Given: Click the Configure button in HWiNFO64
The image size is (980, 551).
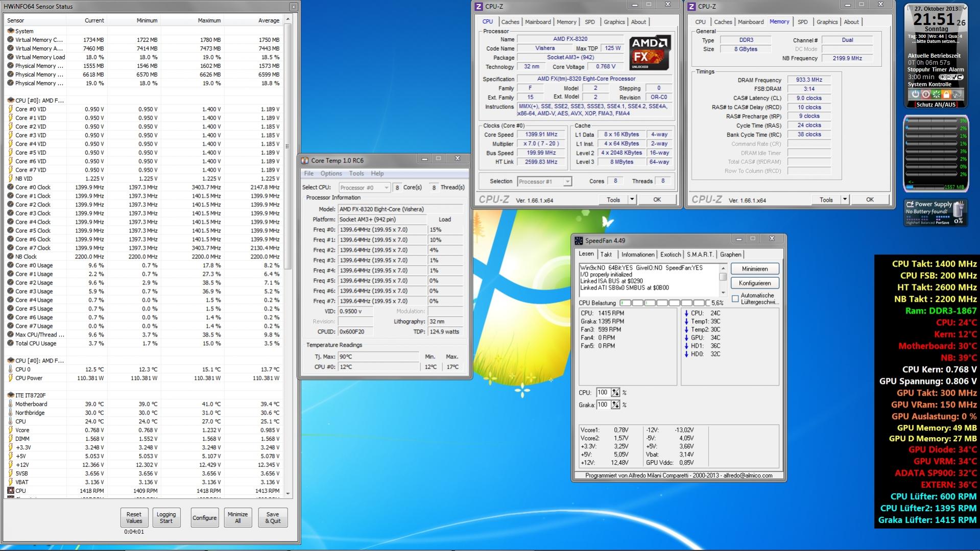Looking at the screenshot, I should pyautogui.click(x=204, y=518).
